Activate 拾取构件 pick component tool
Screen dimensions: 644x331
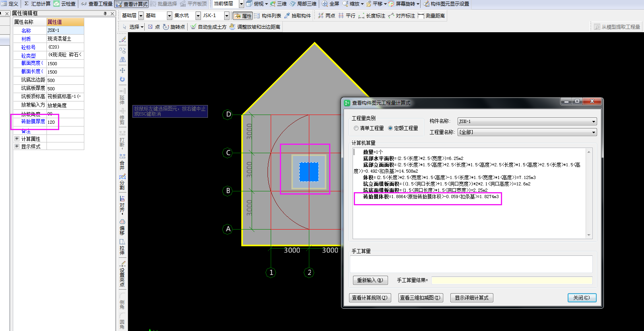tap(297, 16)
